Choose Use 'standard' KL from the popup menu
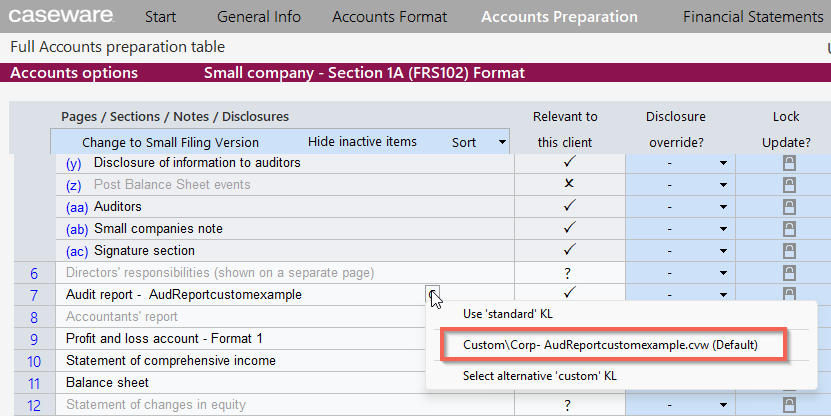The image size is (831, 416). (x=508, y=314)
